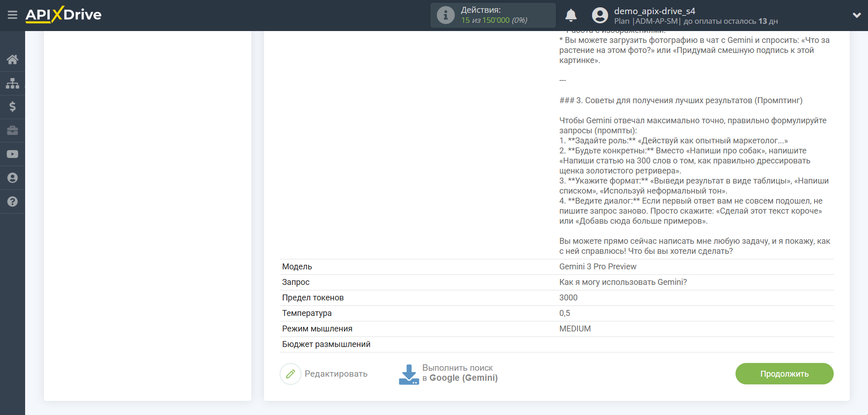868x415 pixels.
Task: Click the demo_apix-drive_s4 username
Action: [x=654, y=11]
